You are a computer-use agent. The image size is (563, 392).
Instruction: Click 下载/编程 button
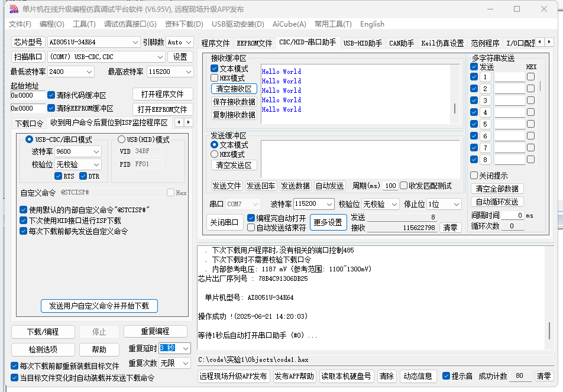(43, 332)
